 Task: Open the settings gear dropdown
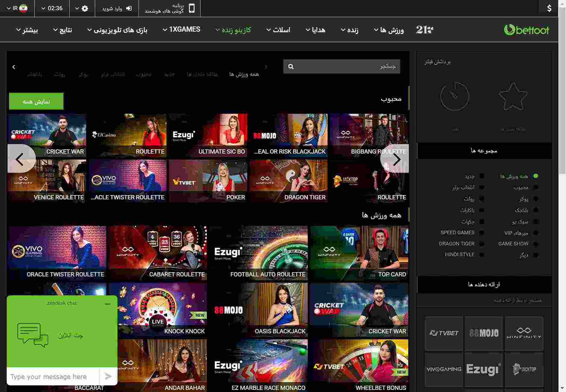coord(82,8)
